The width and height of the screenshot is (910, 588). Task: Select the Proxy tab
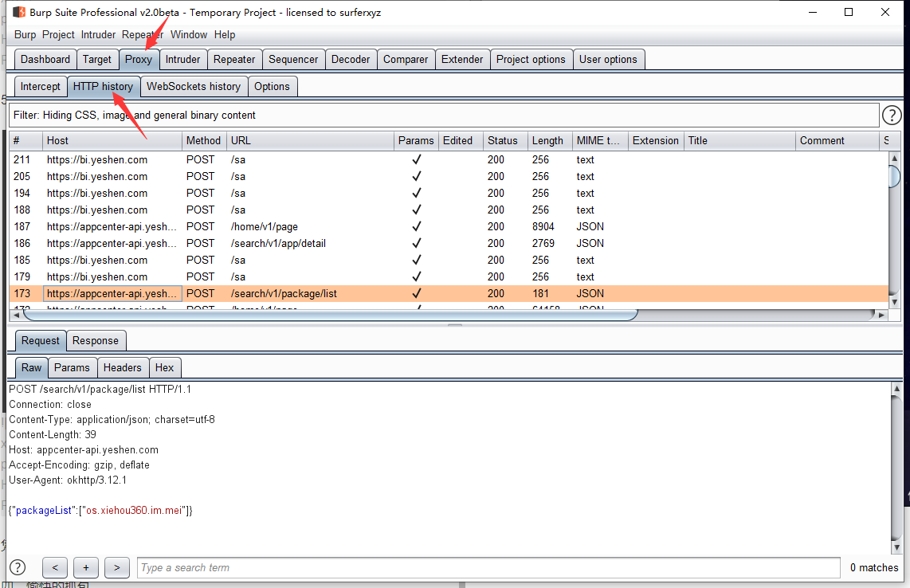pos(139,59)
